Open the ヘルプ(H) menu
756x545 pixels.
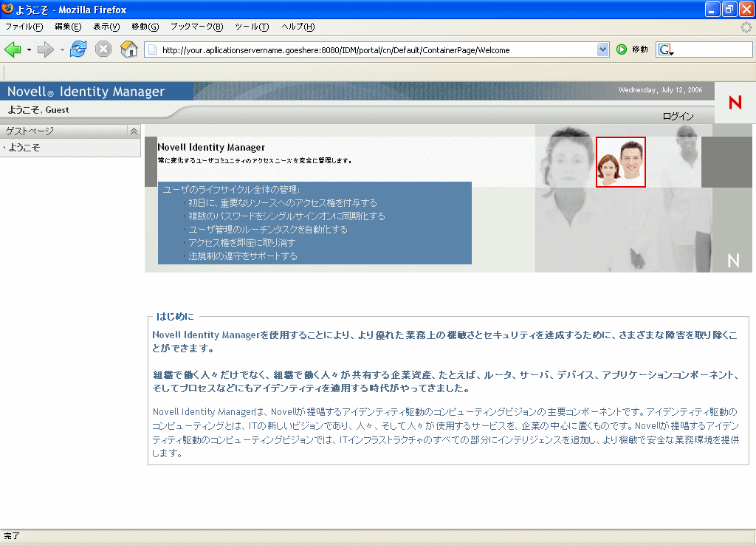click(x=298, y=27)
